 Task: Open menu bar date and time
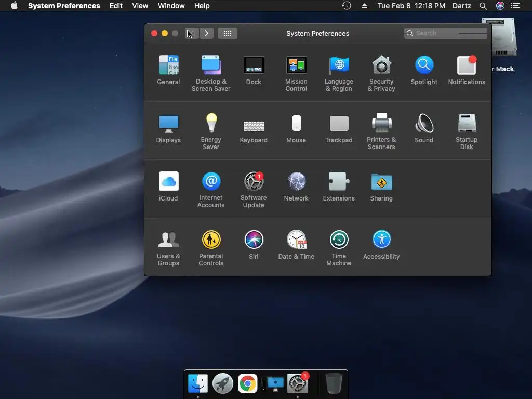pyautogui.click(x=411, y=6)
